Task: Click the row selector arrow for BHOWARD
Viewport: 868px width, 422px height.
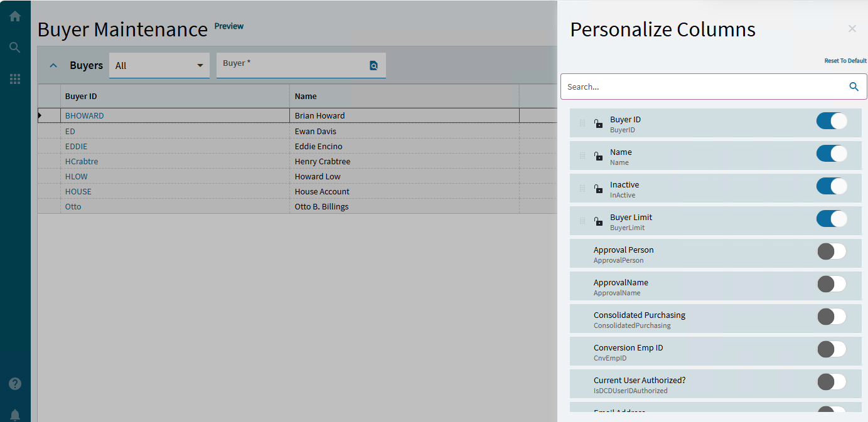Action: tap(40, 115)
